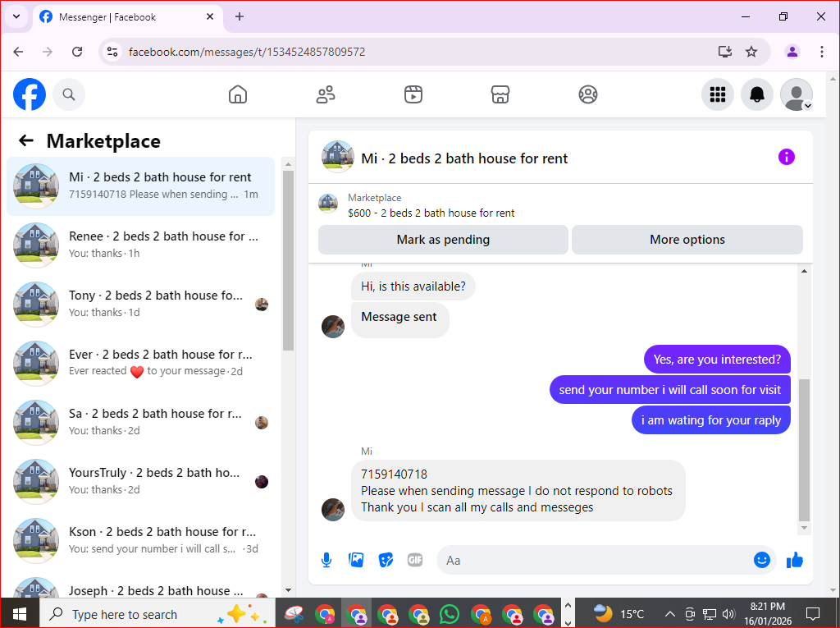
Task: Select the Messenger | Facebook tab
Action: point(129,17)
